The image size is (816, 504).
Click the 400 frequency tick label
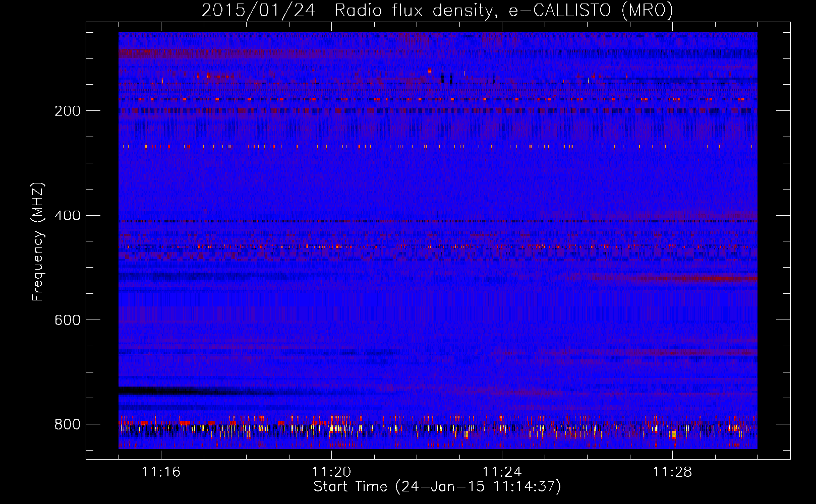[x=68, y=216]
